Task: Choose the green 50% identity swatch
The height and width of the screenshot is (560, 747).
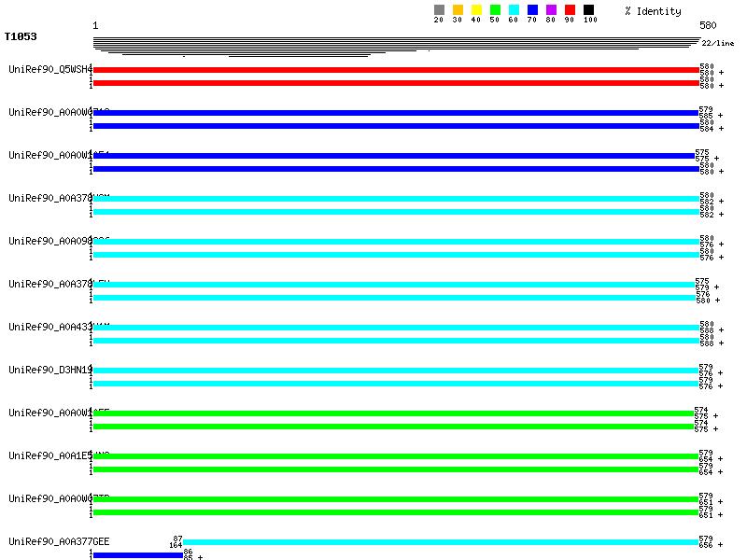Action: point(495,10)
